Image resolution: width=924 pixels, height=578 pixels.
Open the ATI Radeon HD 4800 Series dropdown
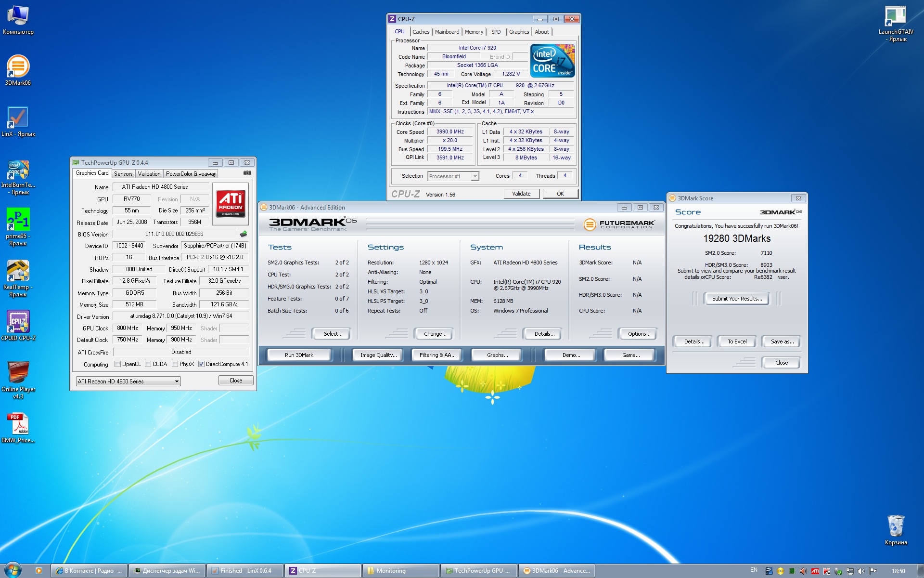coord(128,381)
